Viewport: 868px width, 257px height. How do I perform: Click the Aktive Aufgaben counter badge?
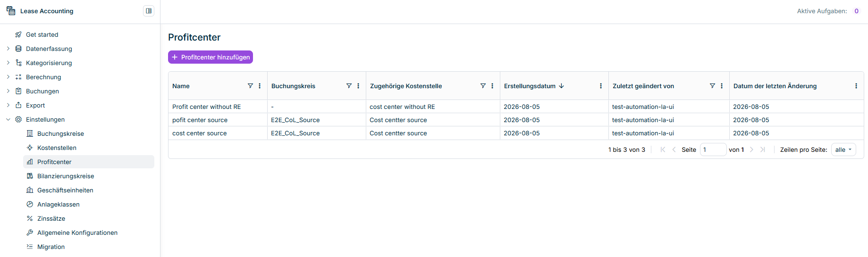856,11
